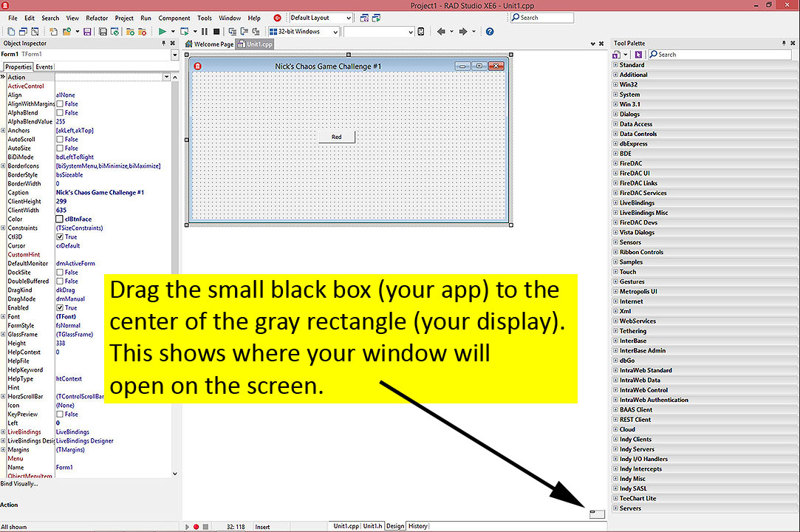Click the Forward navigation arrow icon
The height and width of the screenshot is (532, 800).
pos(463,32)
